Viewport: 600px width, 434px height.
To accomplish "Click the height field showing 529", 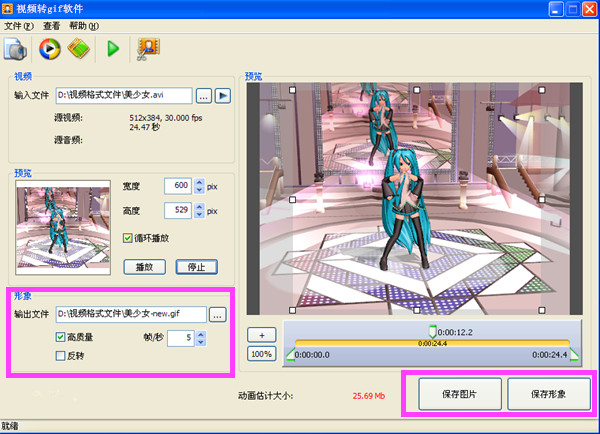I will pyautogui.click(x=178, y=210).
